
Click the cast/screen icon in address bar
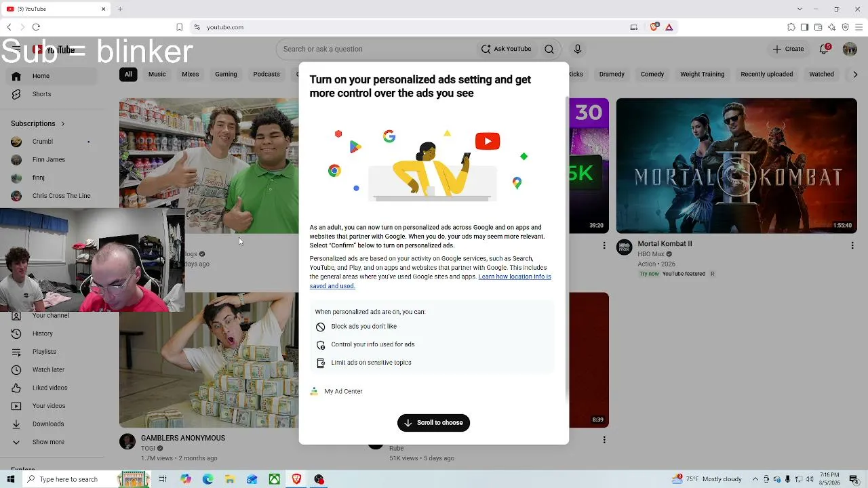(634, 27)
